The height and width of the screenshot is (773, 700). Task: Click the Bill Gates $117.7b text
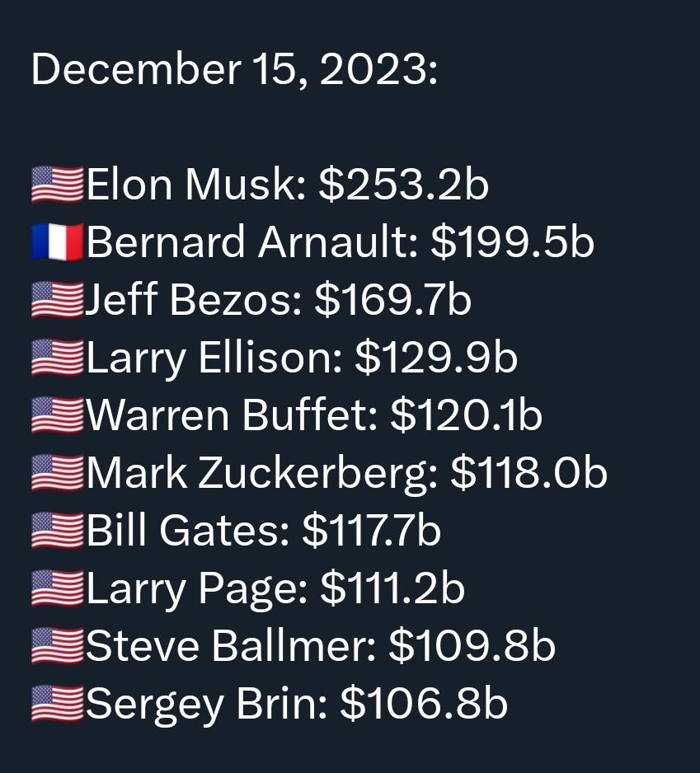(264, 531)
